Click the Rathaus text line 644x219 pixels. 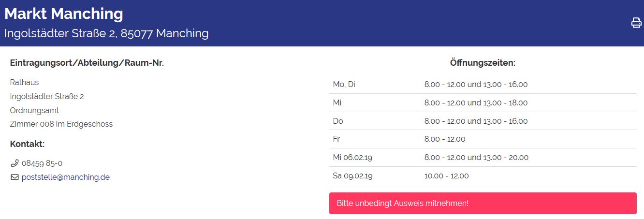click(24, 83)
